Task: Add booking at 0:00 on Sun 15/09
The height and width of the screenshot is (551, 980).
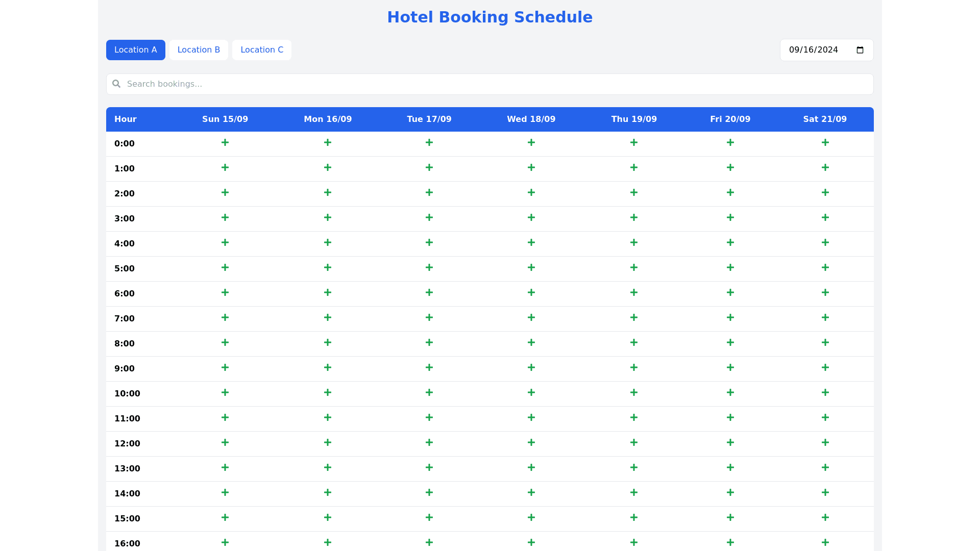Action: pos(225,143)
